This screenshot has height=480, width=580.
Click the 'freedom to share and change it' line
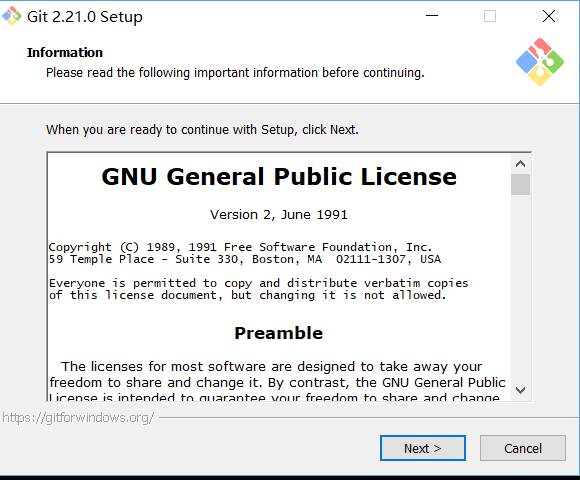tap(277, 382)
